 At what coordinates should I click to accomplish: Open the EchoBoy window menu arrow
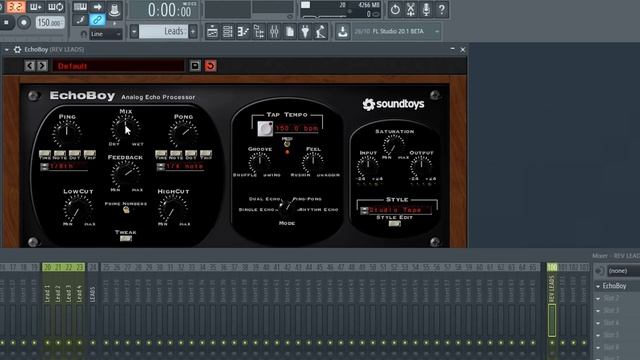[x=7, y=49]
